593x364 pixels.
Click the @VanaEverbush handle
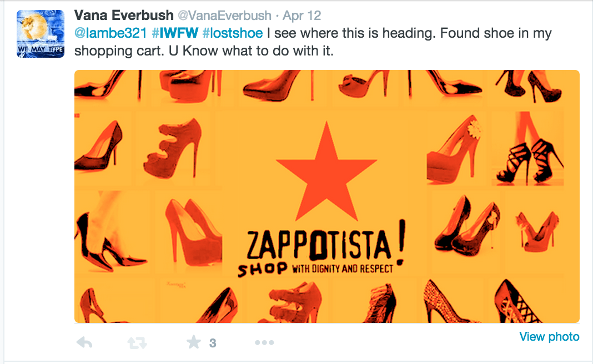coord(225,15)
